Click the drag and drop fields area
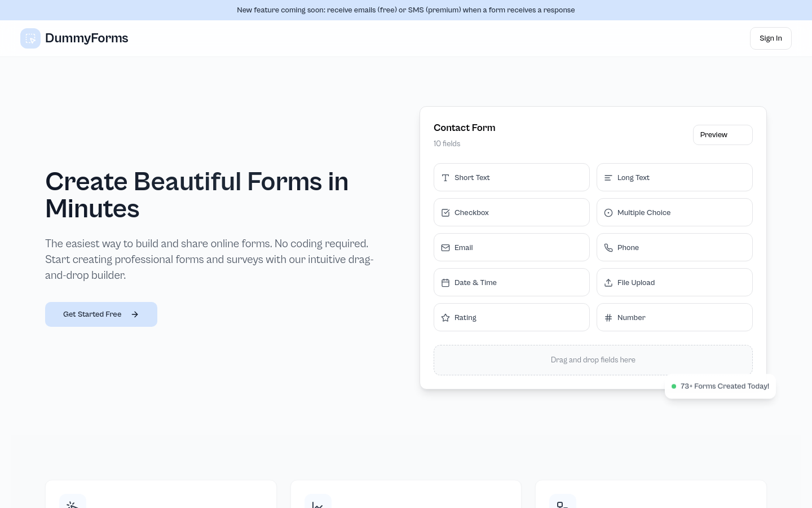The width and height of the screenshot is (812, 508). [593, 360]
